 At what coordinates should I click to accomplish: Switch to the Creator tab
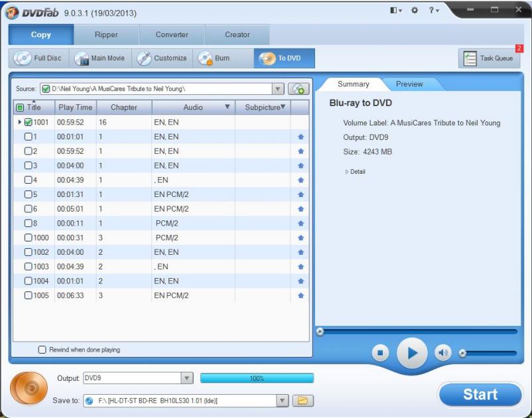pos(237,35)
